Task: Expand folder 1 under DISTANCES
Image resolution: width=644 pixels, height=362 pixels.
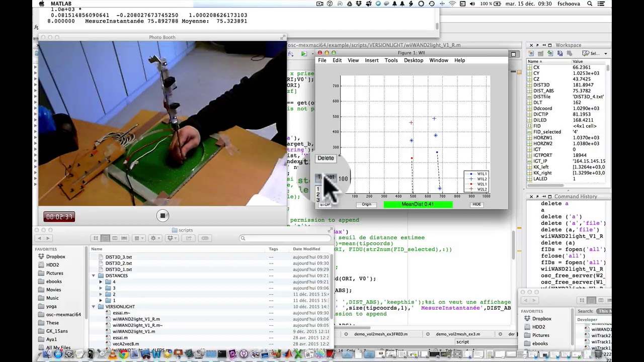Action: pyautogui.click(x=101, y=300)
